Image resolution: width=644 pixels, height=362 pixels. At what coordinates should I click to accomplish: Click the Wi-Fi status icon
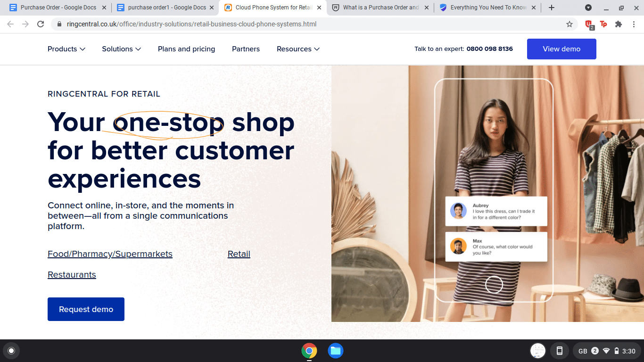606,351
